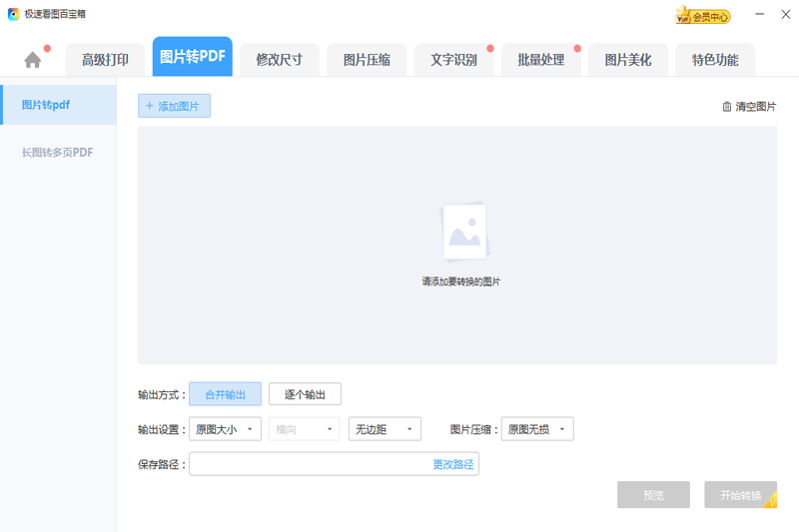Select 长图转多页PDF in sidebar
This screenshot has width=799, height=532.
pyautogui.click(x=58, y=153)
